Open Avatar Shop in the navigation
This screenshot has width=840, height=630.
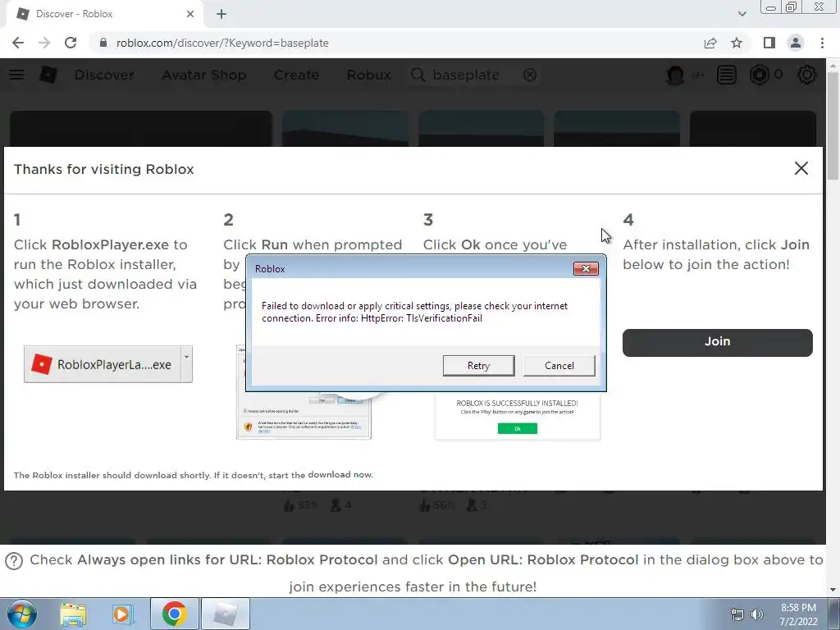pos(203,75)
